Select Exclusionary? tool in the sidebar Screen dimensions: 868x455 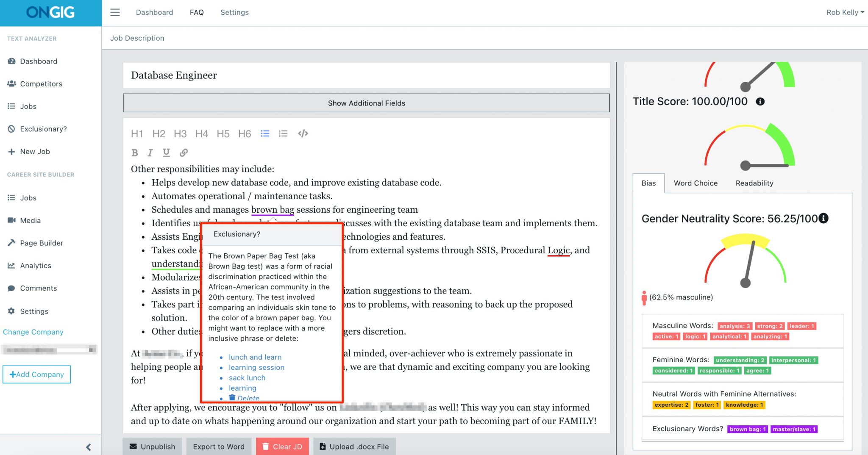tap(43, 129)
